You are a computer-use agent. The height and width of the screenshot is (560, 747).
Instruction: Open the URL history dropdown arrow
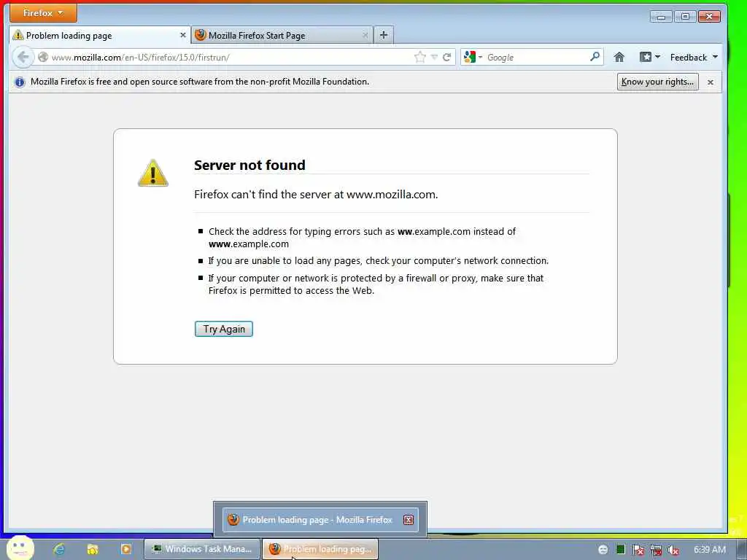434,57
